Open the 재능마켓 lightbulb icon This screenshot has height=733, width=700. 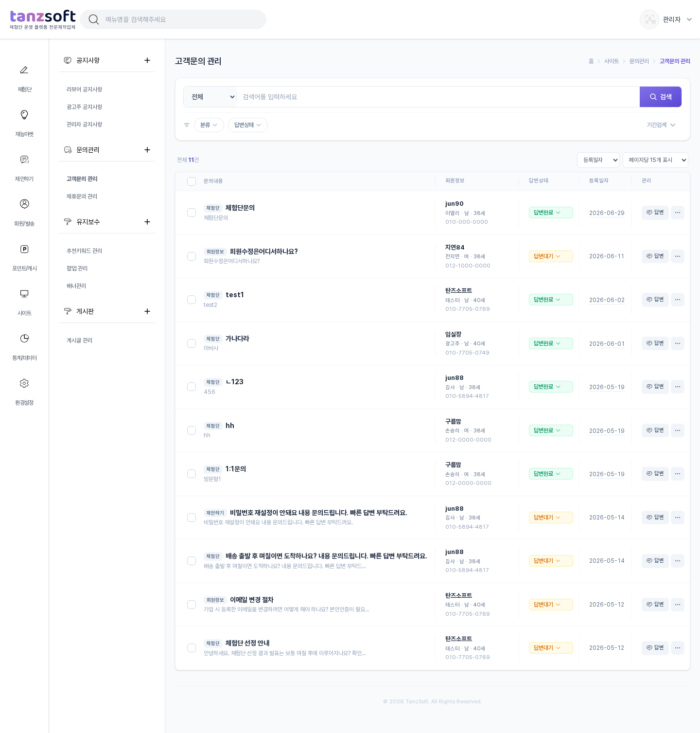(24, 115)
